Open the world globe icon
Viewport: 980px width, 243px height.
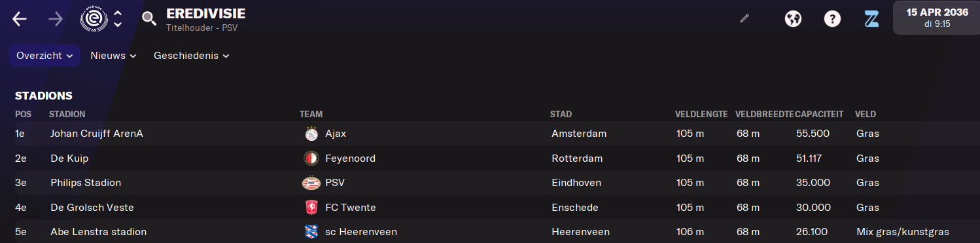[x=793, y=19]
